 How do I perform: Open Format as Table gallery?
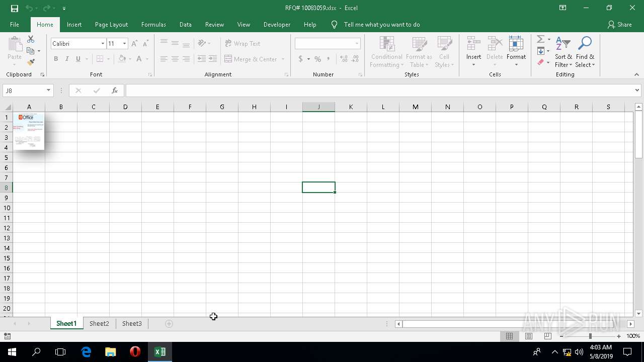tap(419, 52)
